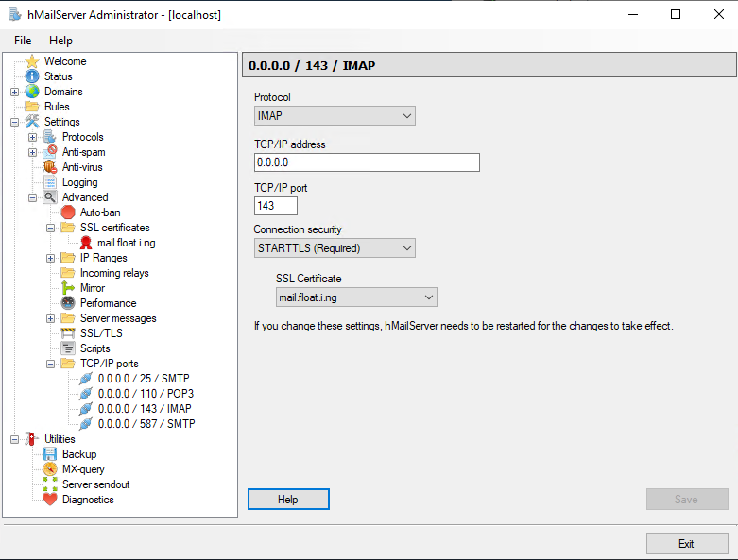
Task: Collapse the TCP/IP ports node
Action: coord(50,364)
